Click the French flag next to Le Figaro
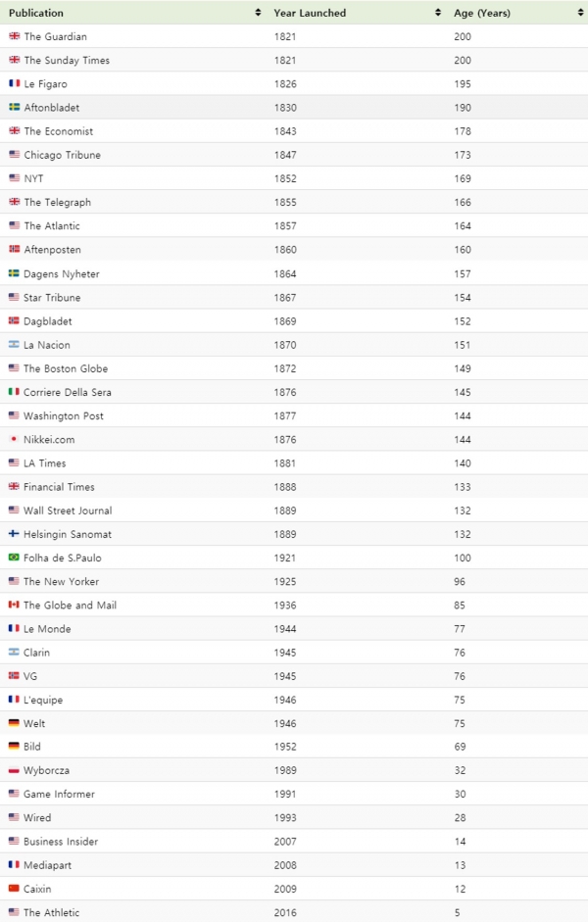This screenshot has height=922, width=588. point(14,83)
